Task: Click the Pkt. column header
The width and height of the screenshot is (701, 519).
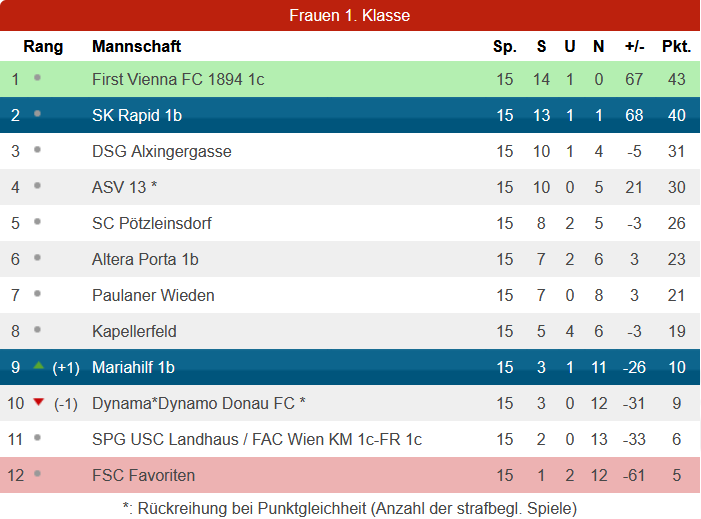Action: coord(676,46)
